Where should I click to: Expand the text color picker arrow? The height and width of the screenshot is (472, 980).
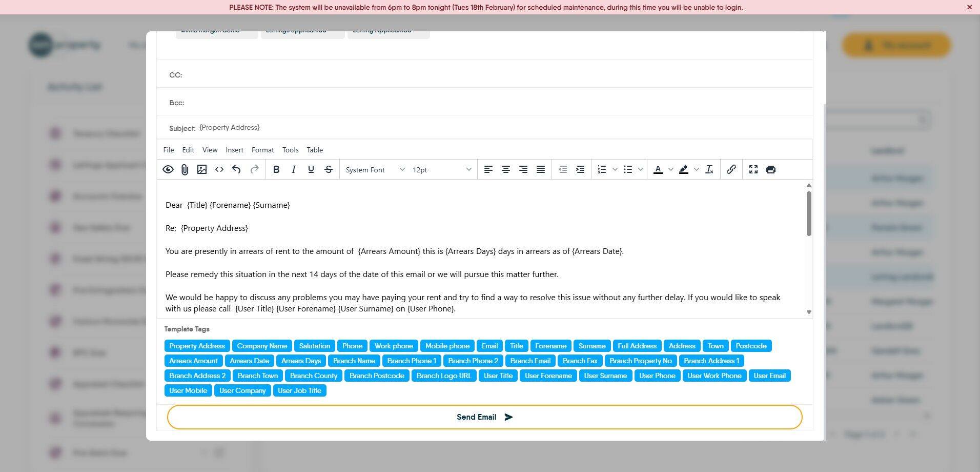(x=671, y=169)
